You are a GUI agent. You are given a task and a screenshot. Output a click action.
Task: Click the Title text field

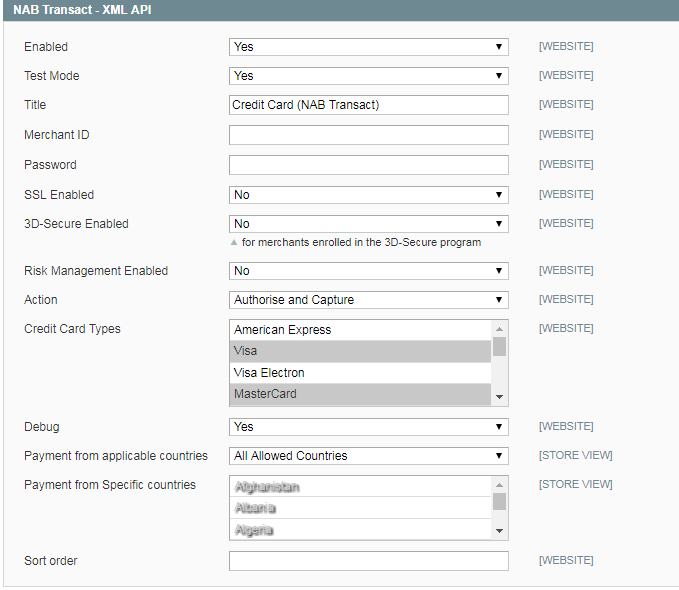[x=368, y=105]
